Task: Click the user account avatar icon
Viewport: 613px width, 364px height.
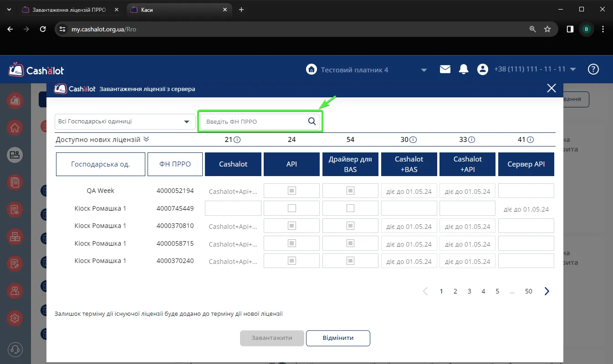Action: 482,69
